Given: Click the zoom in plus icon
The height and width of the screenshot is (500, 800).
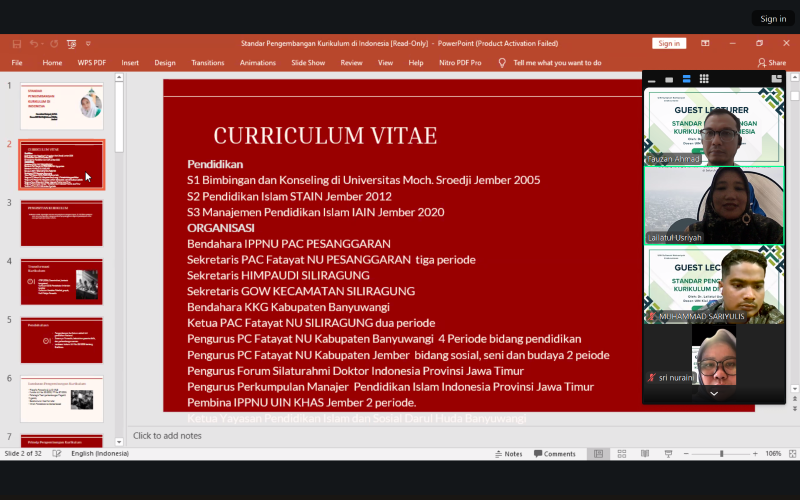Looking at the screenshot, I should (x=757, y=453).
